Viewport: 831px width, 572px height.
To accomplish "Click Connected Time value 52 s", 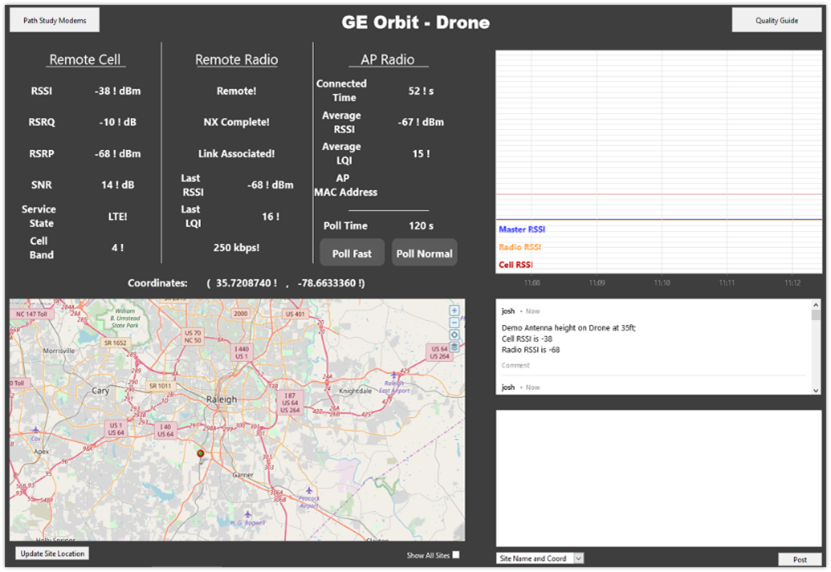I will (421, 91).
